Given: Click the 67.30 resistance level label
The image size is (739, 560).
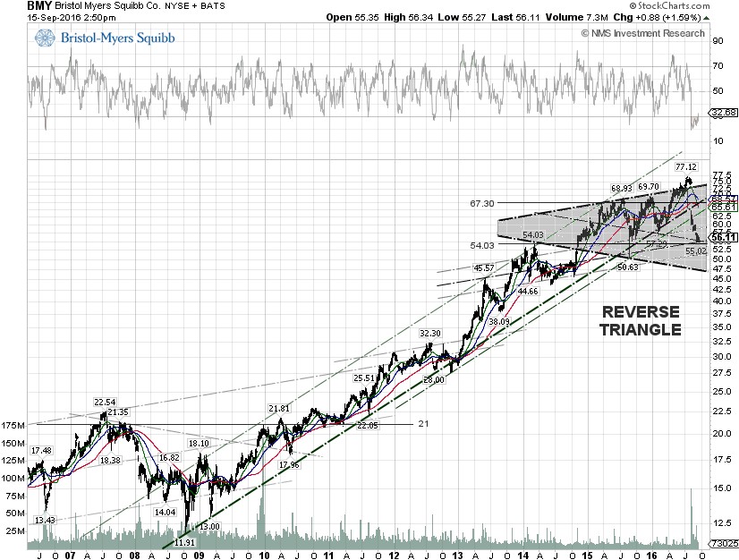Looking at the screenshot, I should click(x=481, y=203).
